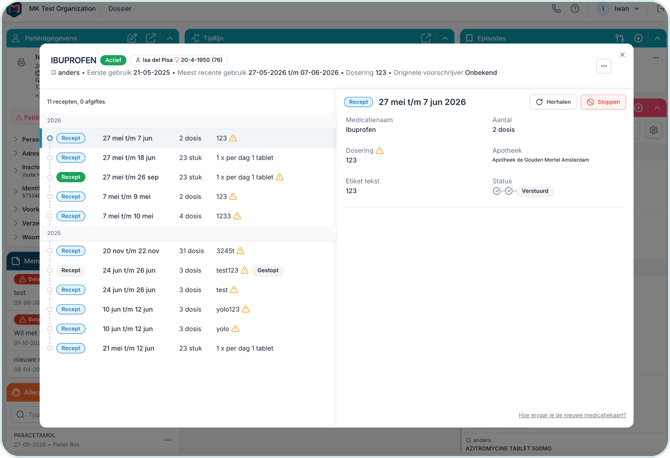Click Apotheek de Gouden Mortel Amsterdam text
This screenshot has width=670, height=458.
coord(541,160)
